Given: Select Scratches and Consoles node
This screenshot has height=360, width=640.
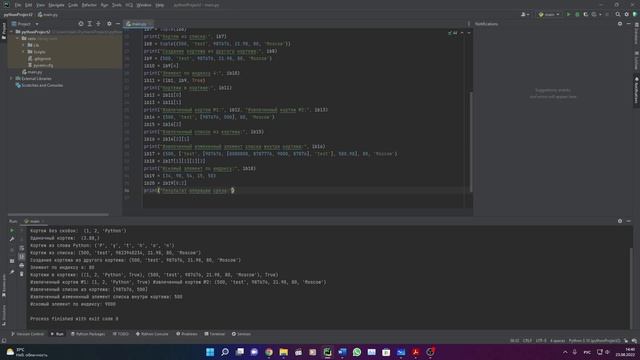Looking at the screenshot, I should click(x=39, y=85).
